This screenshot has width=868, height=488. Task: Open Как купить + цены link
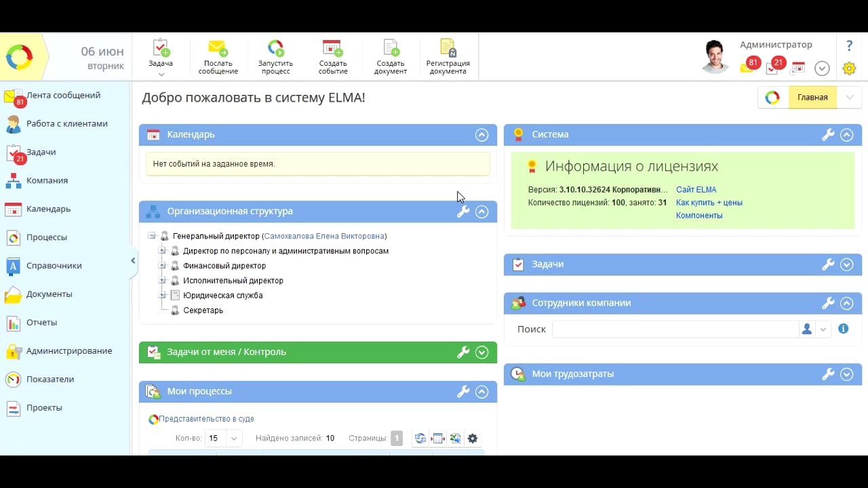coord(709,203)
